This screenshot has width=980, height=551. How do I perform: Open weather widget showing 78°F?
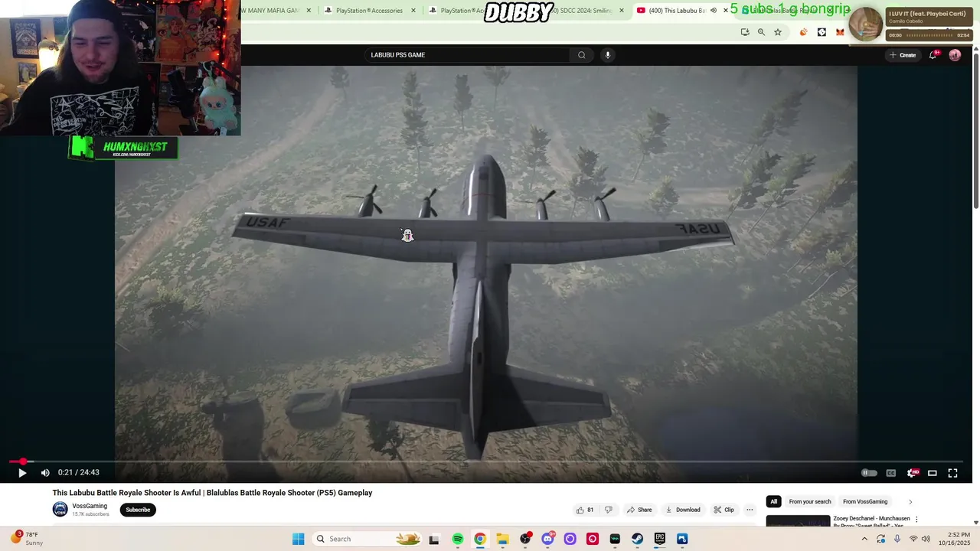28,539
